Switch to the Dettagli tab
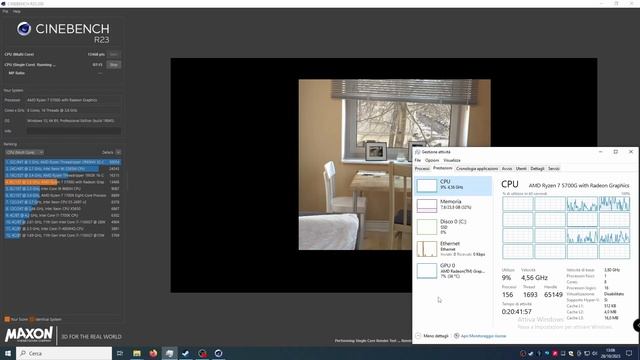This screenshot has width=640, height=360. click(x=537, y=169)
